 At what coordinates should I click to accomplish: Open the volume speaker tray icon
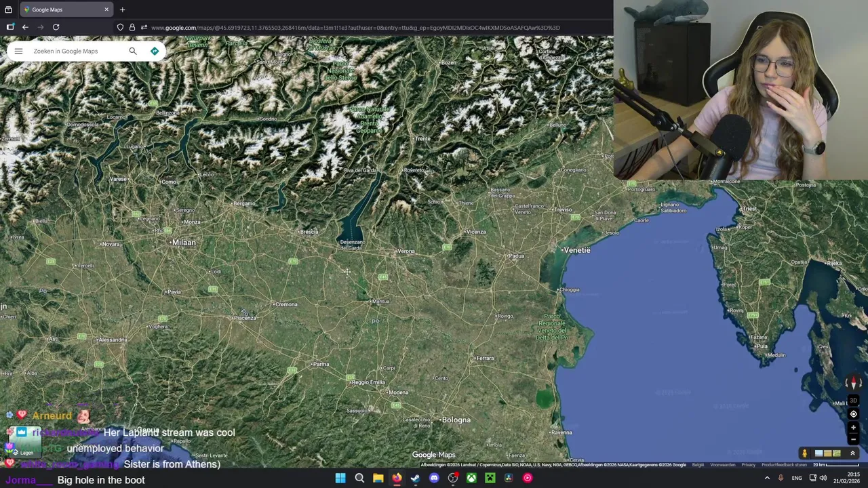pos(823,478)
